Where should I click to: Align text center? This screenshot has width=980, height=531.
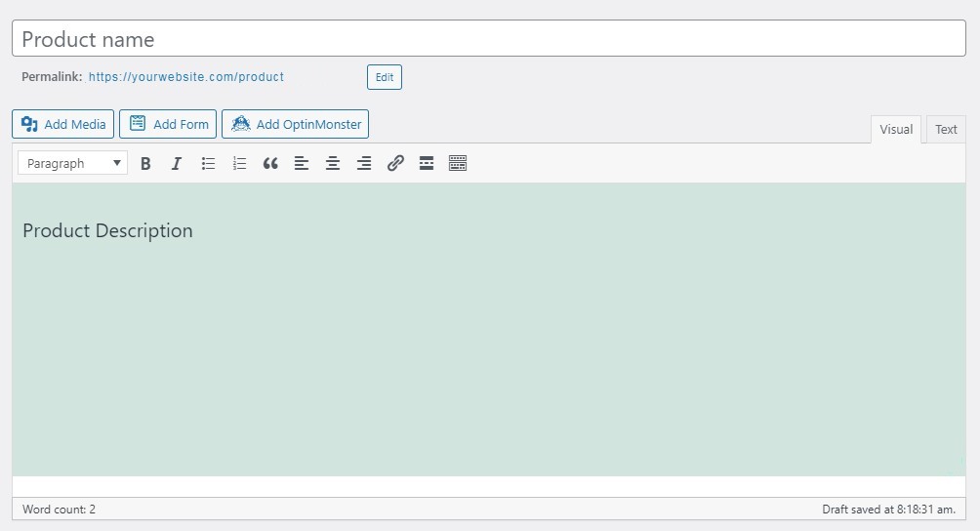point(333,164)
